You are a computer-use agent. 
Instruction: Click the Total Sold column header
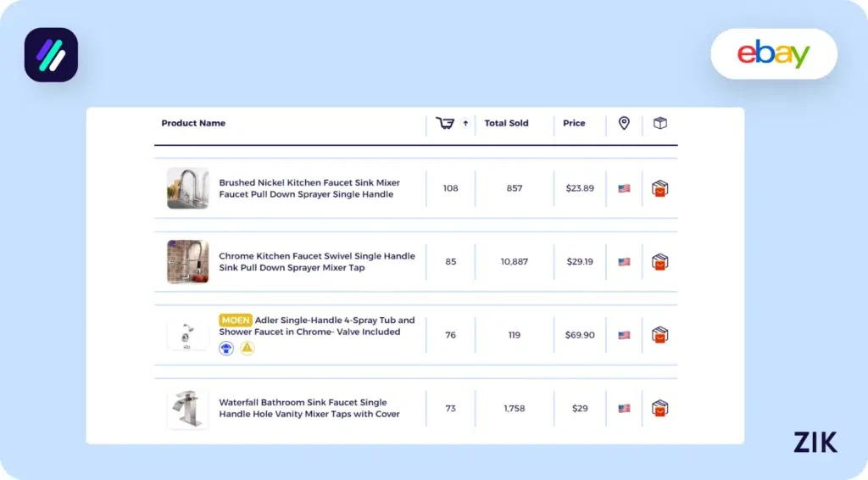pos(506,123)
